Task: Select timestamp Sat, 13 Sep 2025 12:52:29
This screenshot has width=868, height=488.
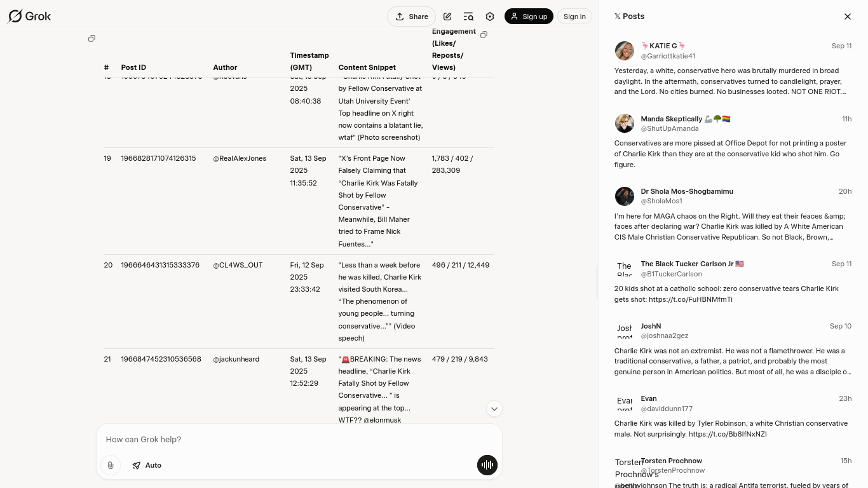Action: [x=308, y=371]
